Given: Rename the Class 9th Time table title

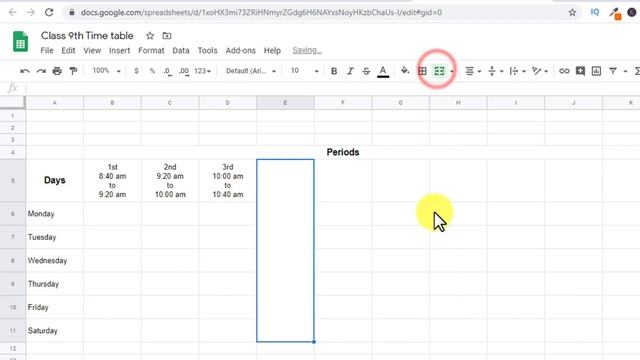Looking at the screenshot, I should (x=87, y=36).
